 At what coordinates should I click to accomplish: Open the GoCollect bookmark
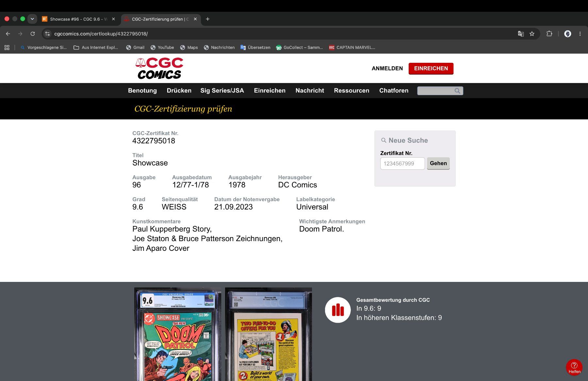(300, 47)
